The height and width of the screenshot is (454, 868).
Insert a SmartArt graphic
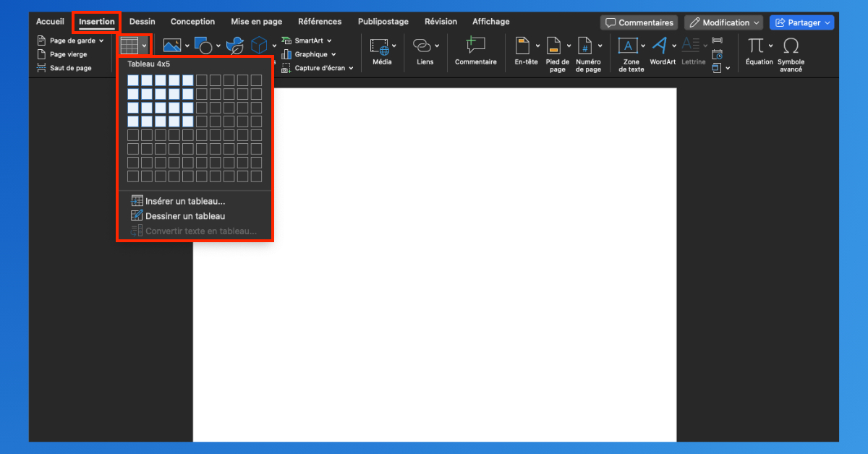307,40
